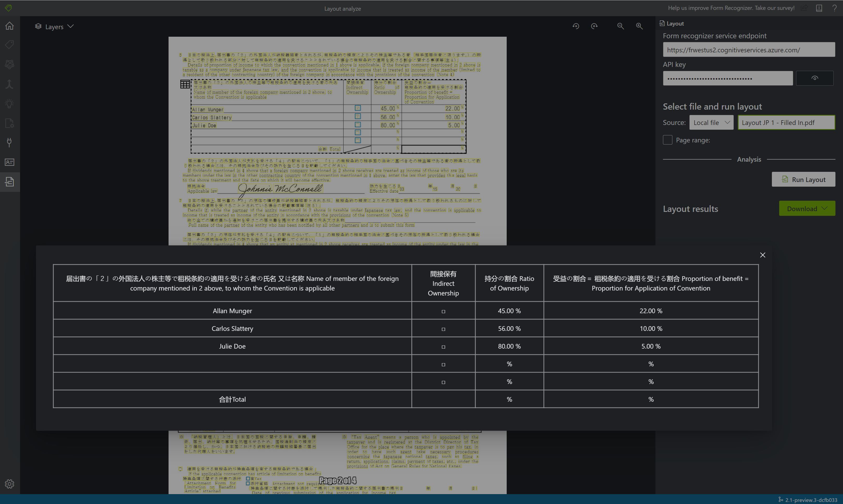Toggle the API key visibility eye icon
843x504 pixels.
tap(815, 78)
